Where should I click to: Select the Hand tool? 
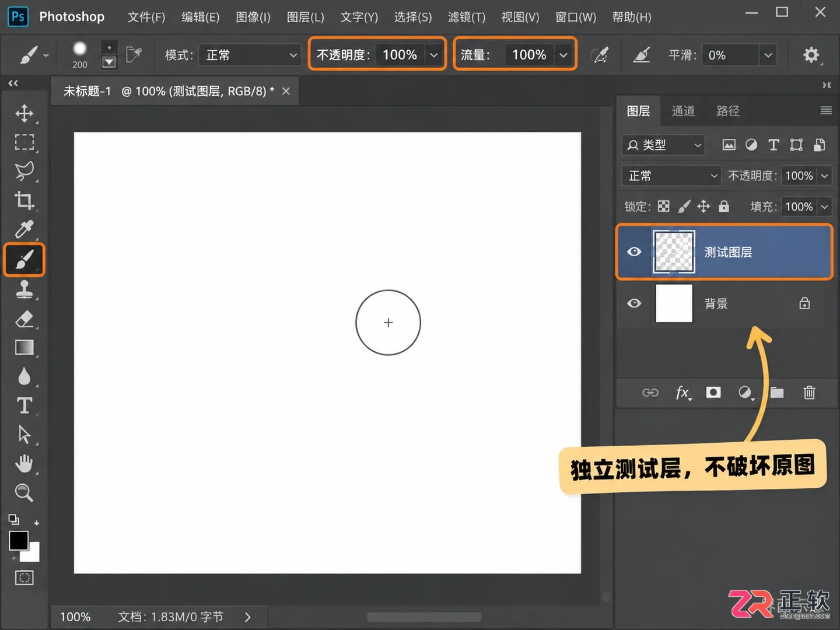24,464
